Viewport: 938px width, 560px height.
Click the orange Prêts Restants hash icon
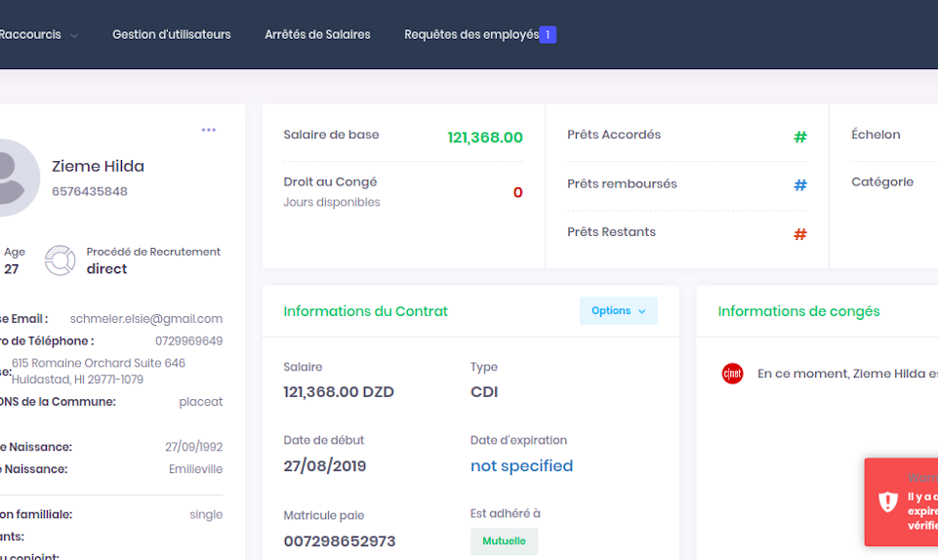click(x=799, y=234)
